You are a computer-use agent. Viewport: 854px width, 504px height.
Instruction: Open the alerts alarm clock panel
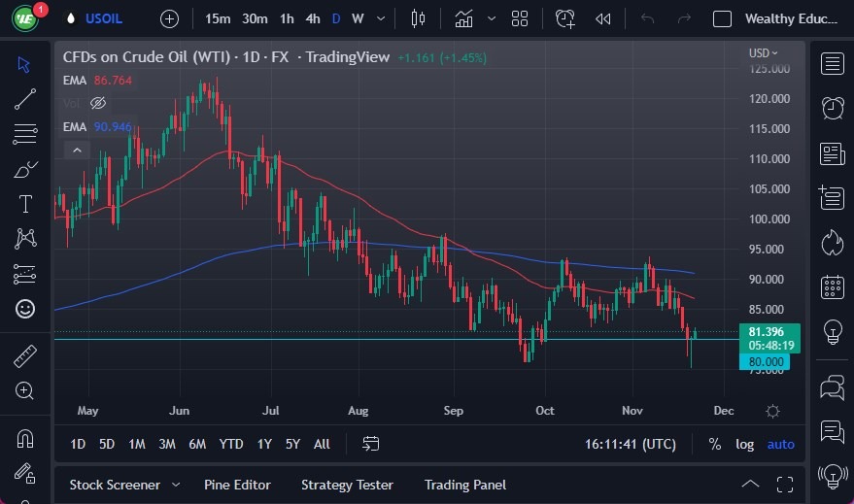pyautogui.click(x=832, y=108)
